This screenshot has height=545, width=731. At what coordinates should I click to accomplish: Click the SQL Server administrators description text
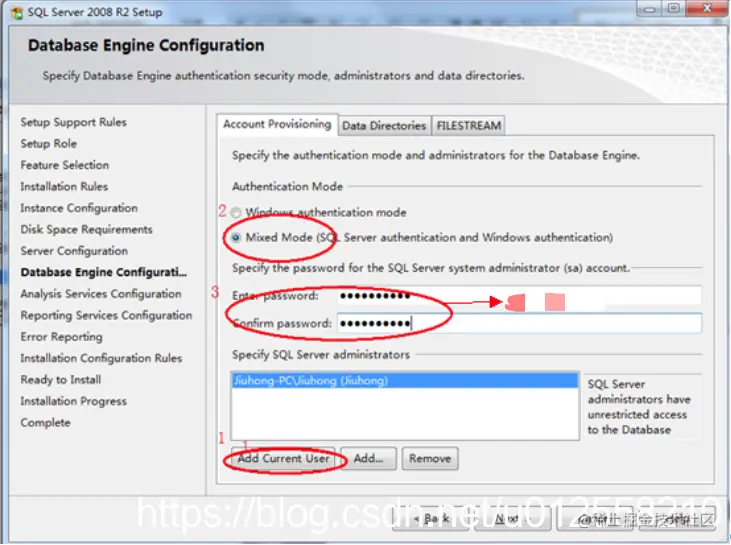coord(639,407)
